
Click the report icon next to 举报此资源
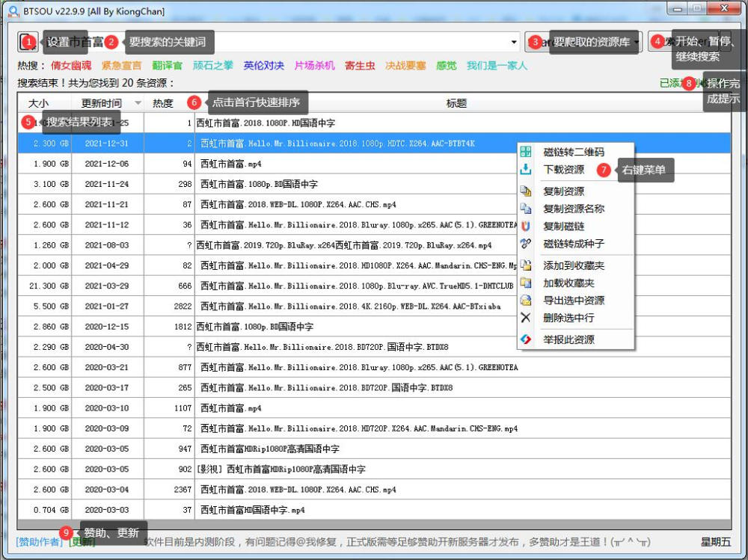pyautogui.click(x=526, y=338)
